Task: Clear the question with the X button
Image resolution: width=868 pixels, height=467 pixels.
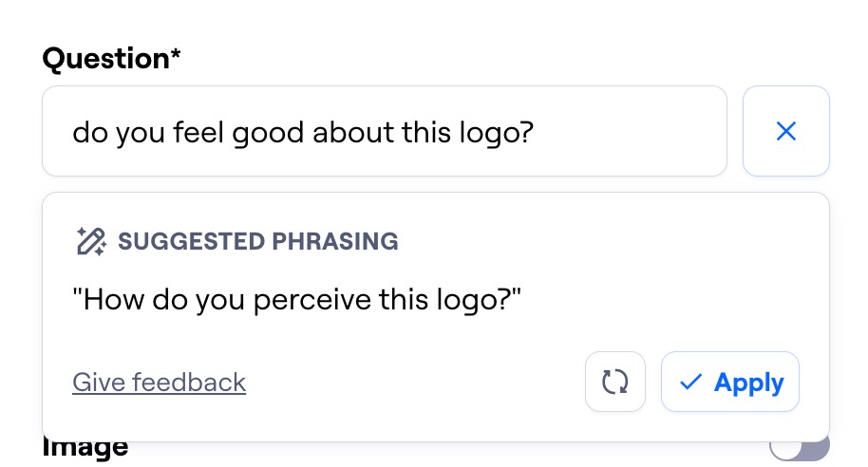Action: 785,132
